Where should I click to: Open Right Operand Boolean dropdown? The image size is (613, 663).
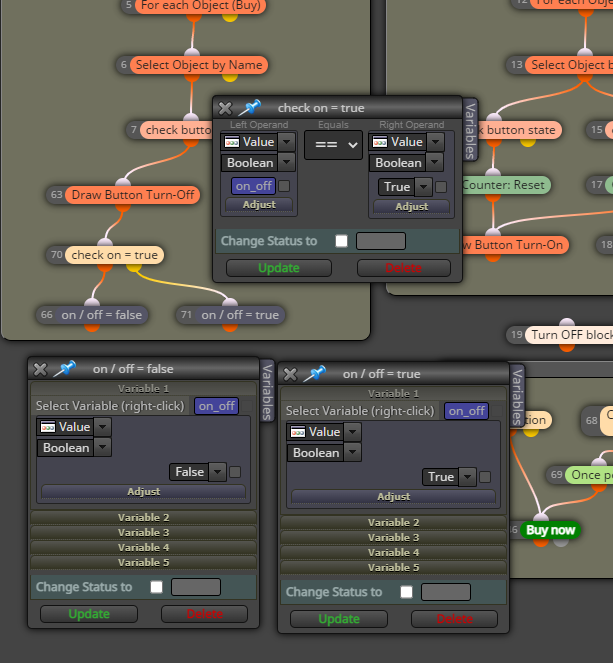[435, 162]
